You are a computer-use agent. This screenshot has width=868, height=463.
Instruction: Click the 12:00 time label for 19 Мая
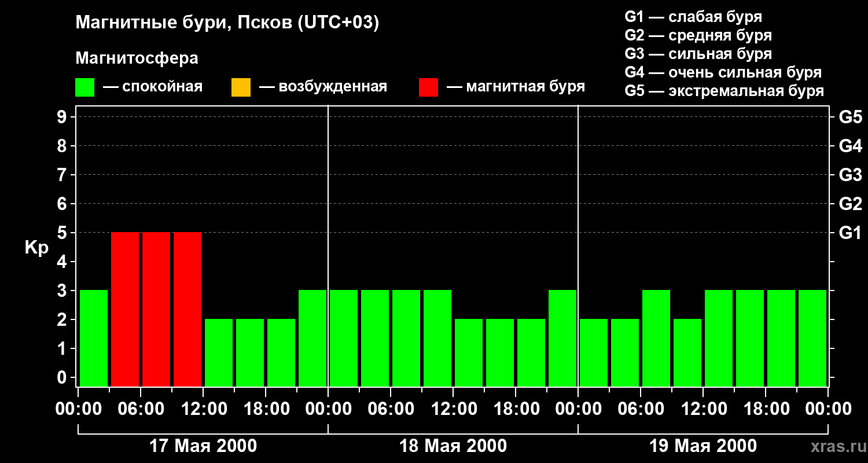pyautogui.click(x=703, y=409)
